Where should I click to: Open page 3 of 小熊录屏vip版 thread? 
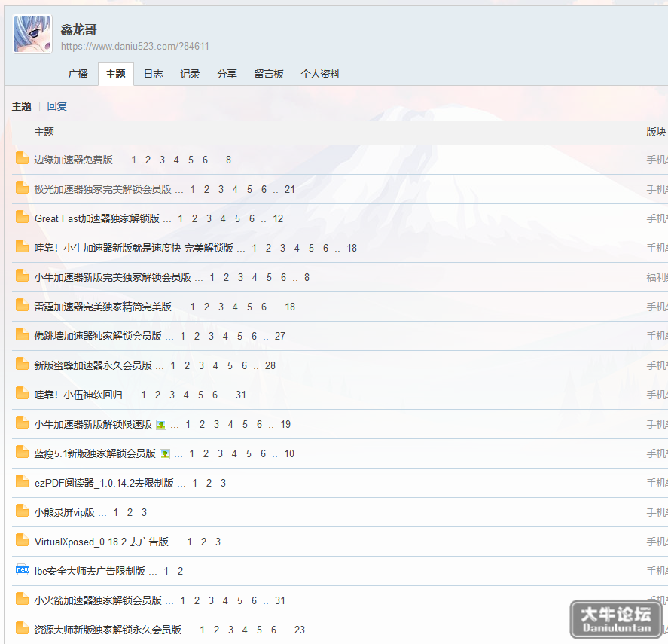click(x=144, y=513)
